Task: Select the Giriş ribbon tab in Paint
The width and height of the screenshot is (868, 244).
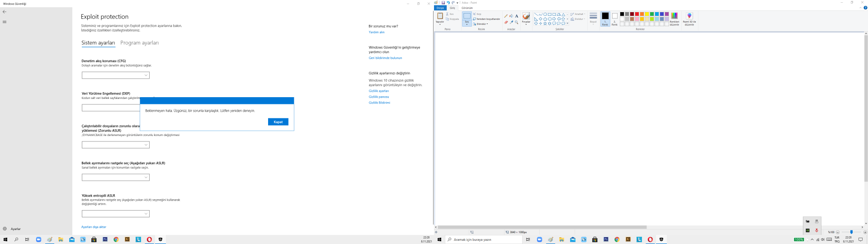Action: coord(452,8)
